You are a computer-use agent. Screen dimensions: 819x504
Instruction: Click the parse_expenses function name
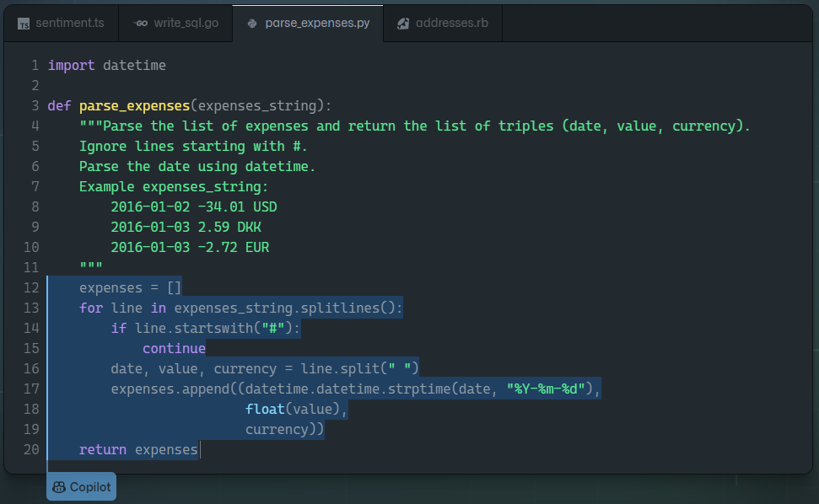[x=134, y=105]
